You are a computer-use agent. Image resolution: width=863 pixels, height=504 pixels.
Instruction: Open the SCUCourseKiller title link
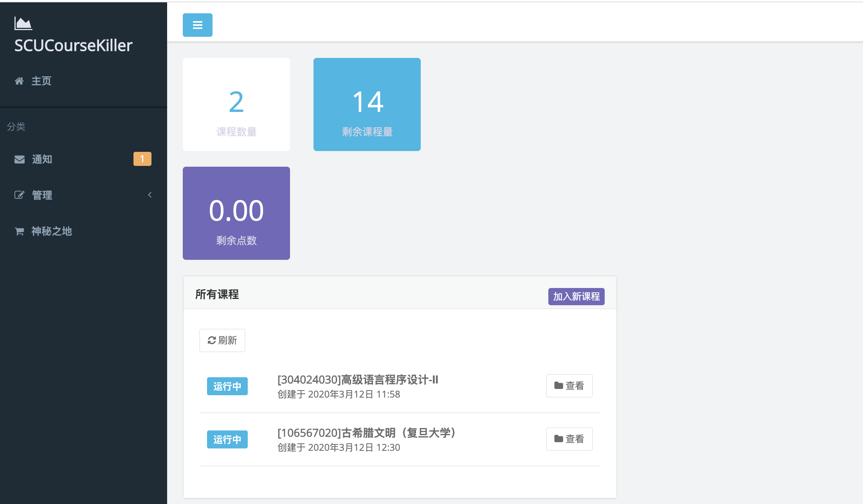(74, 45)
